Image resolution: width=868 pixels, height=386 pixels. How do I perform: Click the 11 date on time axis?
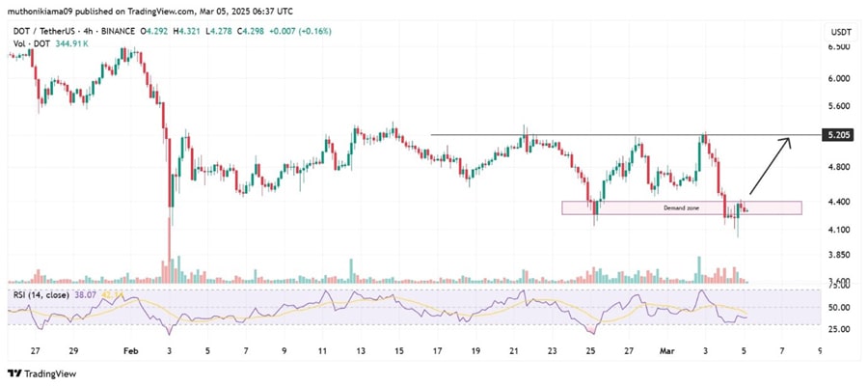pyautogui.click(x=322, y=350)
